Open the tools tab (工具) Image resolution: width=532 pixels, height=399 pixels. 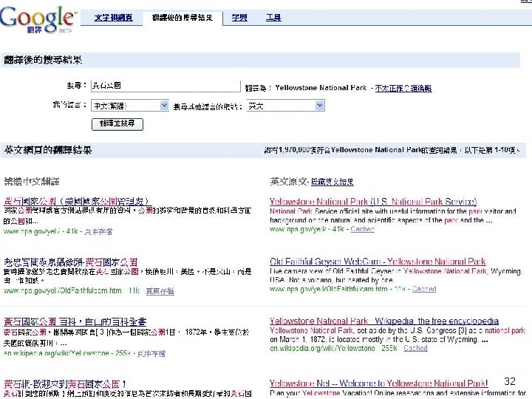pyautogui.click(x=273, y=18)
